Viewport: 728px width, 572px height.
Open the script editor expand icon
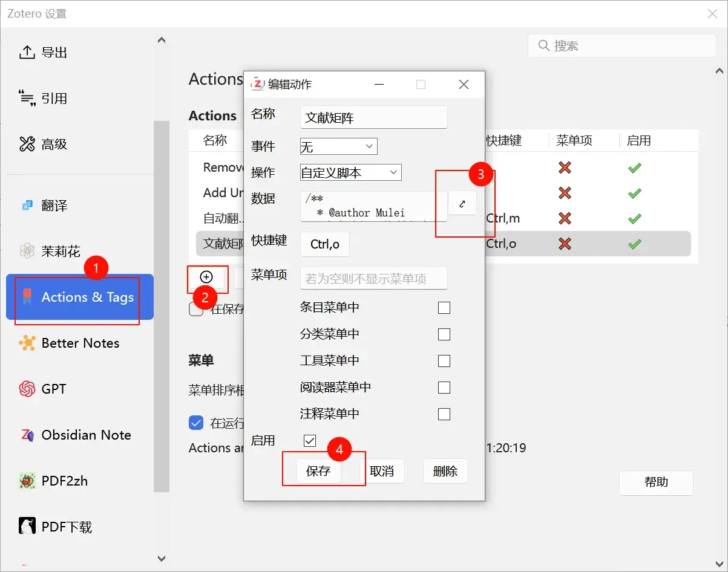[x=462, y=204]
